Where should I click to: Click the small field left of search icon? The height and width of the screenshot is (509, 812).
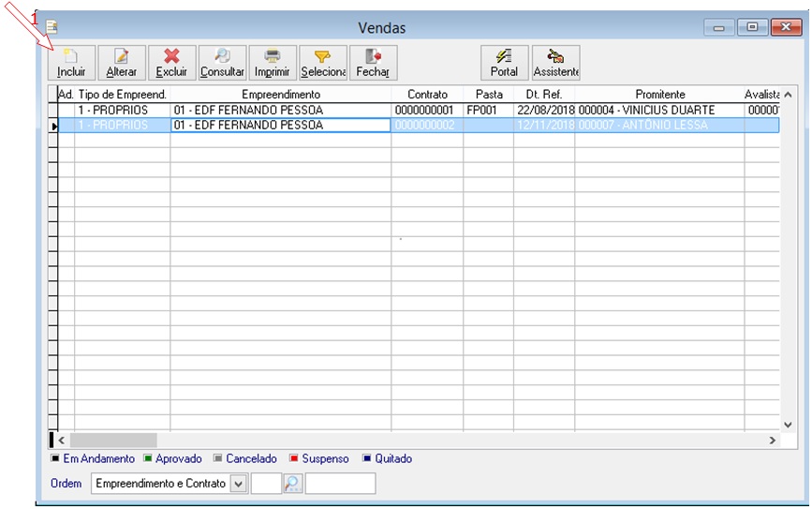[x=266, y=484]
